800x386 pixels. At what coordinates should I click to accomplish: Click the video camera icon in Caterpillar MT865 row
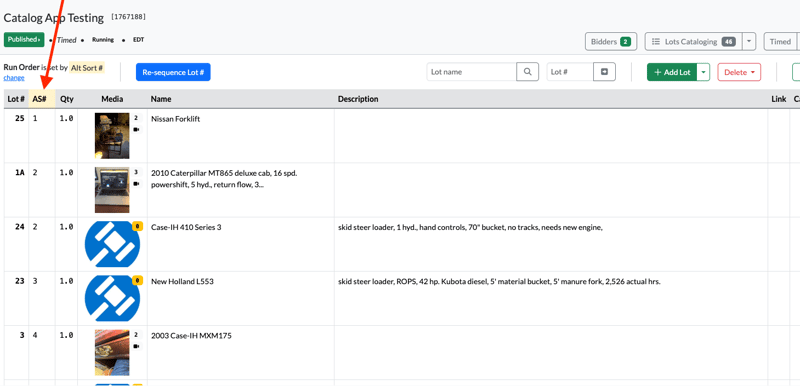coord(136,184)
